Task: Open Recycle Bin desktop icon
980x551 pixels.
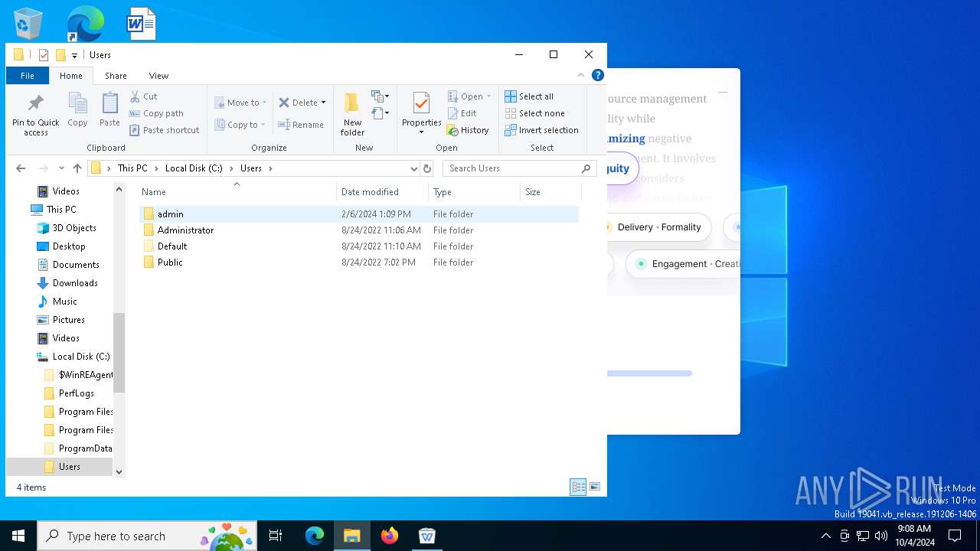Action: [x=28, y=23]
